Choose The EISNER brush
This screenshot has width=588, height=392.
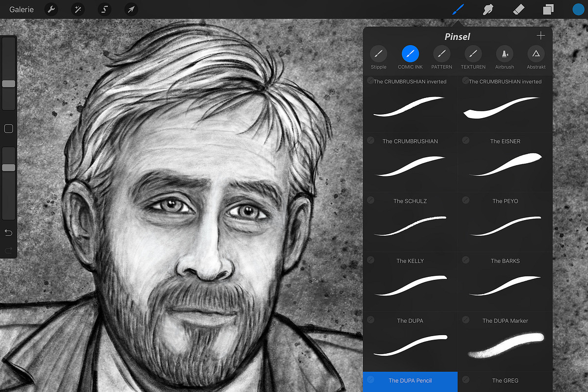click(x=505, y=162)
